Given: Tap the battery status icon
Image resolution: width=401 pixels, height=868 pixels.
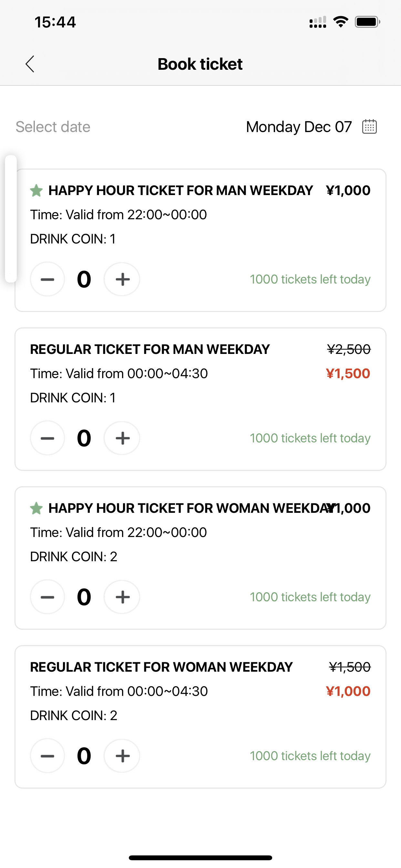Looking at the screenshot, I should tap(367, 22).
